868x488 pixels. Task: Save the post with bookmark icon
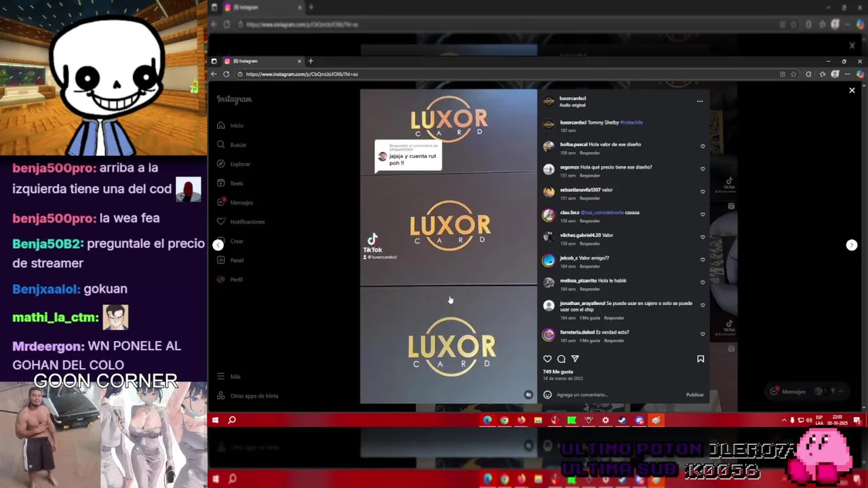[701, 359]
